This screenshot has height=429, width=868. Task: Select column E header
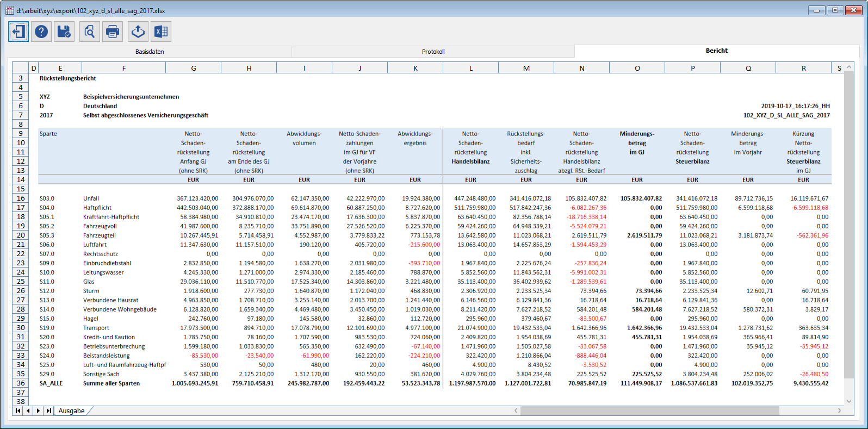click(60, 68)
